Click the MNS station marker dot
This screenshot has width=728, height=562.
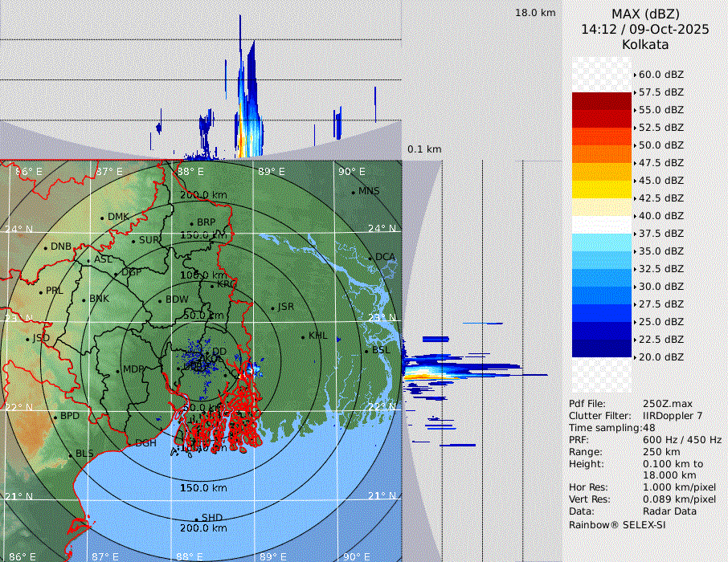pyautogui.click(x=353, y=192)
